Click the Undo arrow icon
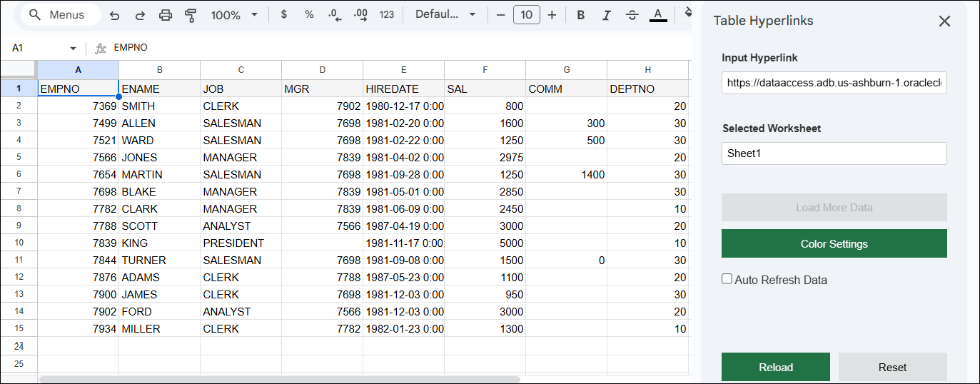 [114, 15]
